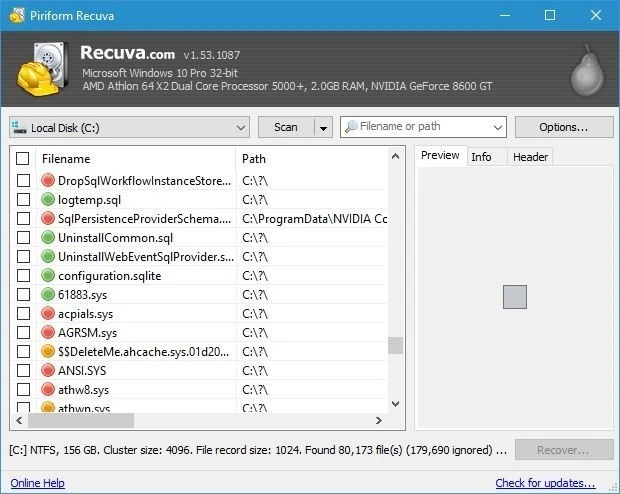The height and width of the screenshot is (494, 620).
Task: Check the box for ANSI.SYS
Action: coord(23,370)
